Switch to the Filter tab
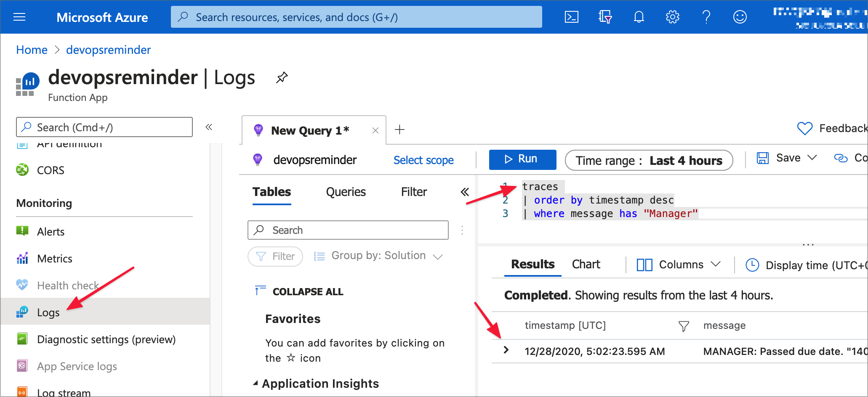This screenshot has width=868, height=397. pyautogui.click(x=414, y=192)
